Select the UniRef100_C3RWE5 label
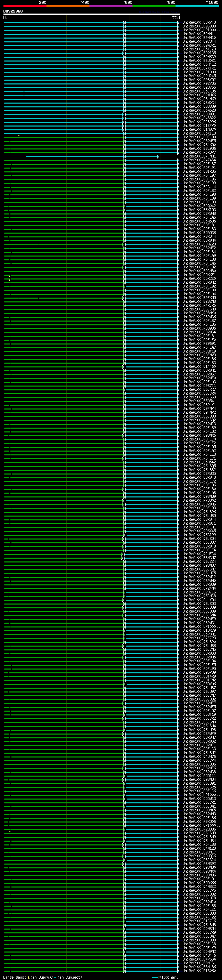Viewport: 222px width, 980px height. [199, 141]
